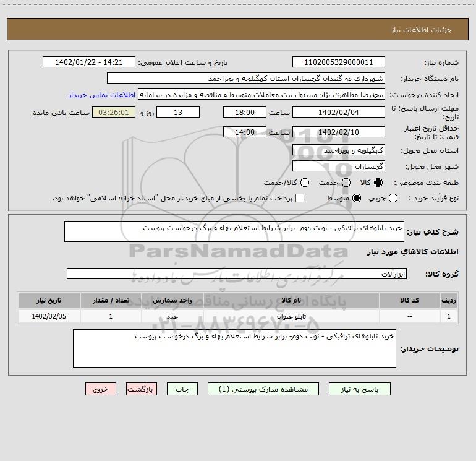This screenshot has width=476, height=461.
Task: Select the کالا radio button
Action: pyautogui.click(x=378, y=183)
